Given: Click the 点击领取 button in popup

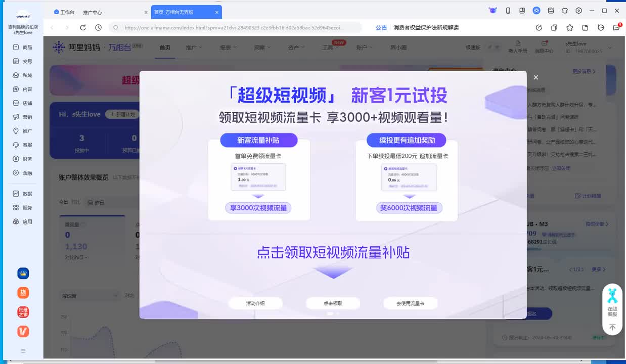Looking at the screenshot, I should coord(333,303).
